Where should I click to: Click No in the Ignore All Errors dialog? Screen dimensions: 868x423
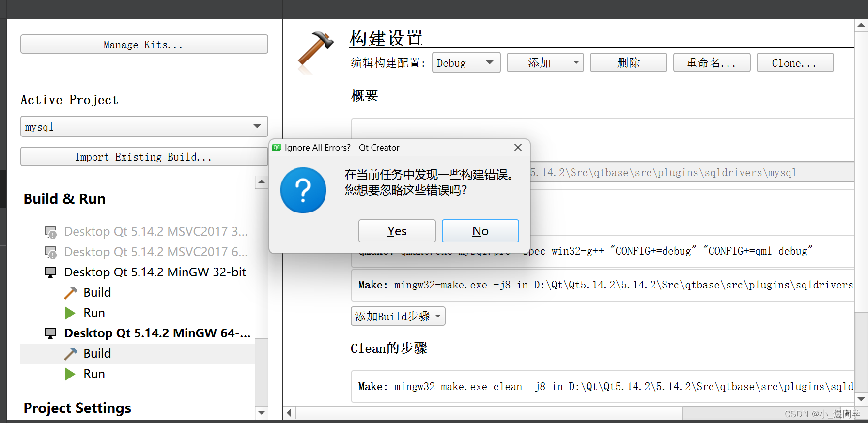point(480,231)
